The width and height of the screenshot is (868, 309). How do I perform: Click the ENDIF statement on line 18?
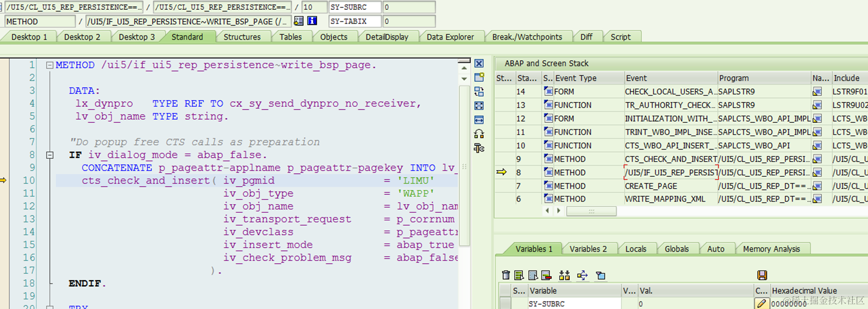(x=87, y=283)
